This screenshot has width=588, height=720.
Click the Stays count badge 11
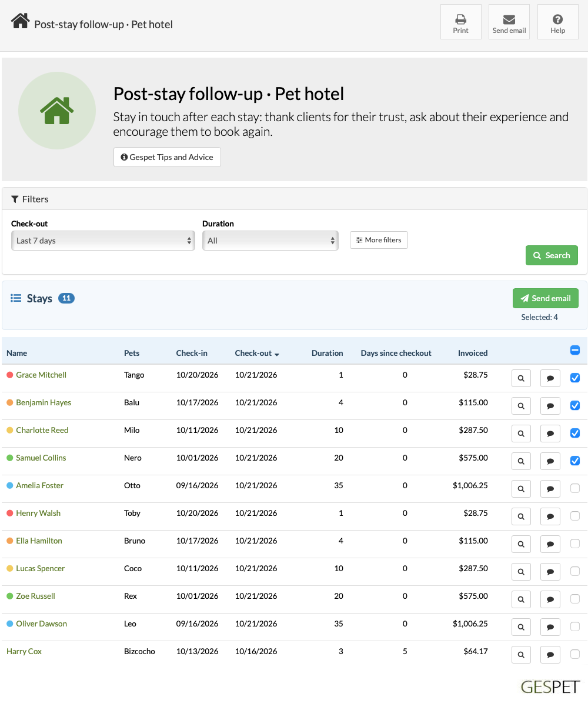66,298
